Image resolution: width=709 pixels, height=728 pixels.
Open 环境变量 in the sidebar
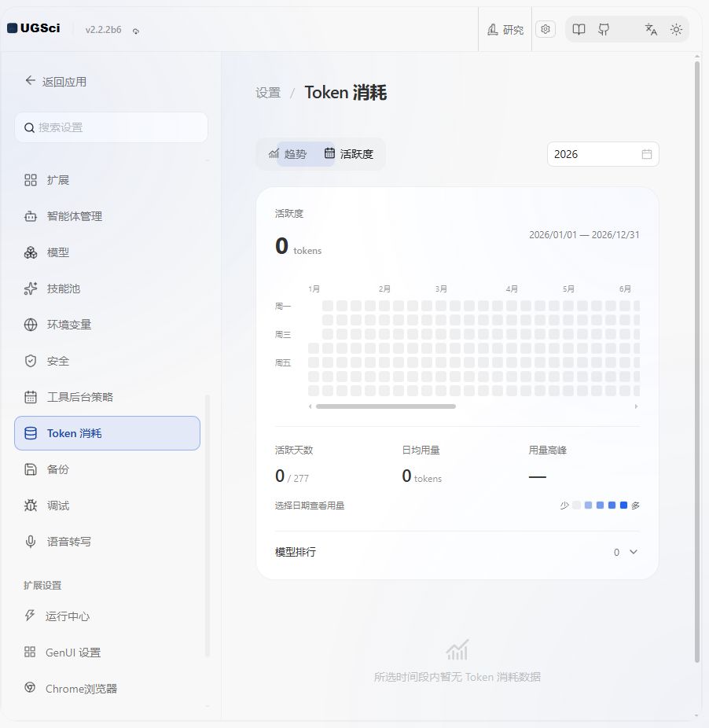coord(107,325)
